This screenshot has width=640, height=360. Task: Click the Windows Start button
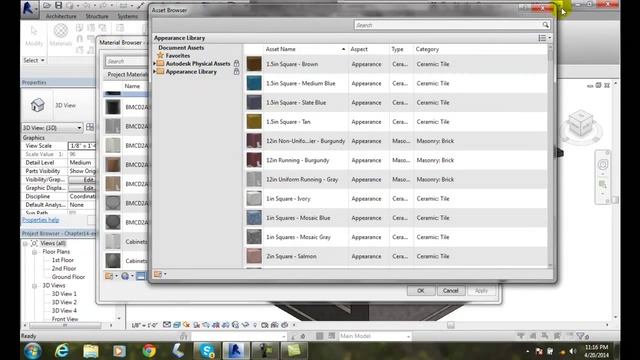(32, 351)
